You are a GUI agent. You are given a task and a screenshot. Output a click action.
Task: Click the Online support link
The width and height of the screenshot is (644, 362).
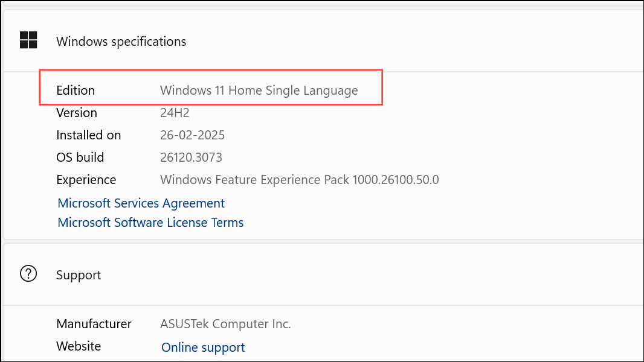coord(202,348)
